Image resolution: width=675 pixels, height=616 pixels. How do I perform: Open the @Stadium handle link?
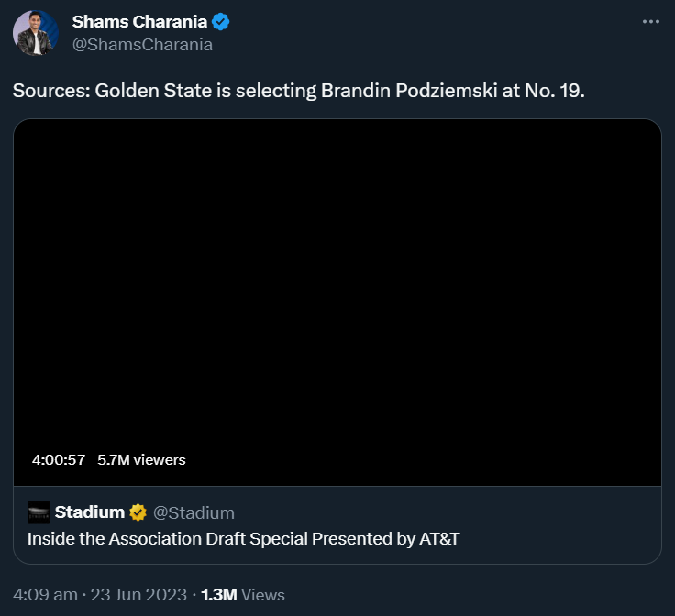(194, 512)
